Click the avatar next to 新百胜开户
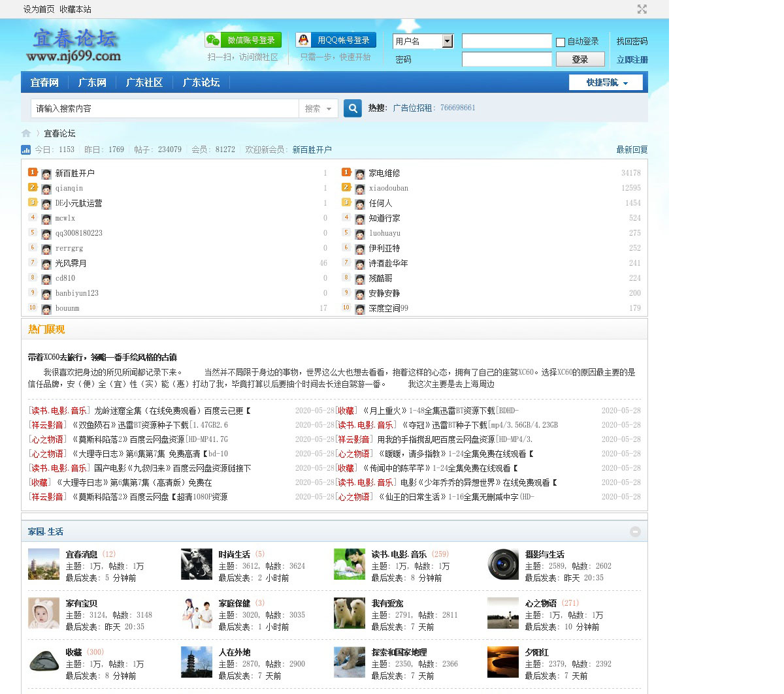Screen dimensions: 784x694 pyautogui.click(x=46, y=174)
